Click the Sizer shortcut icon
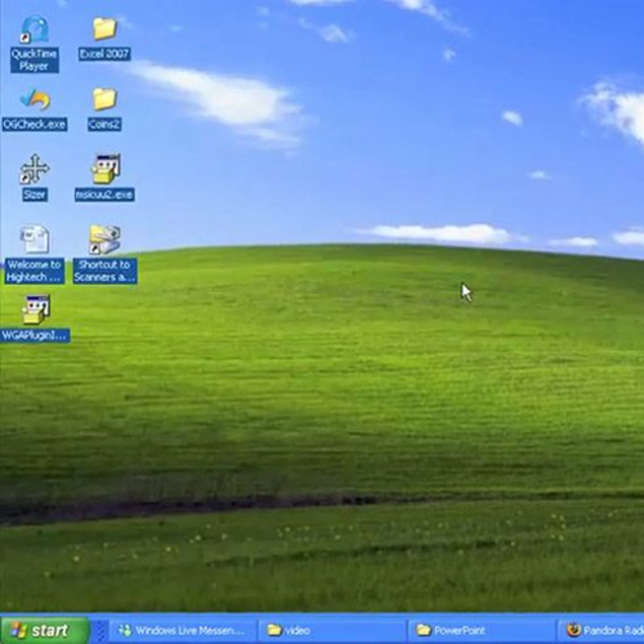This screenshot has width=644, height=644. click(x=34, y=169)
